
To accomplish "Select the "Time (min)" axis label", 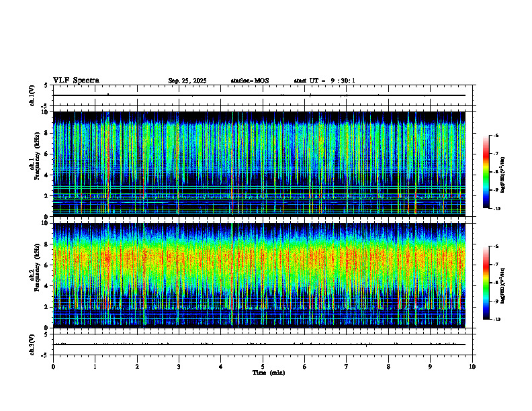I will 269,373.
